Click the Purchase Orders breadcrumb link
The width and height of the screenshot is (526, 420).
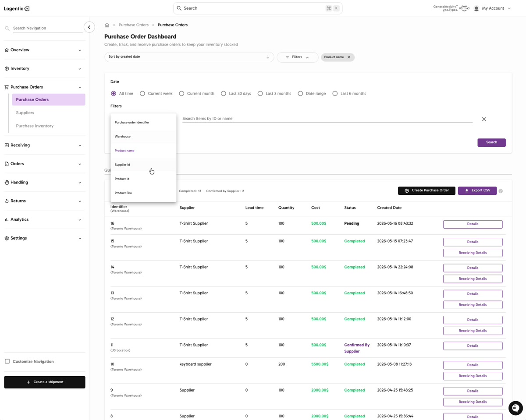pyautogui.click(x=134, y=25)
